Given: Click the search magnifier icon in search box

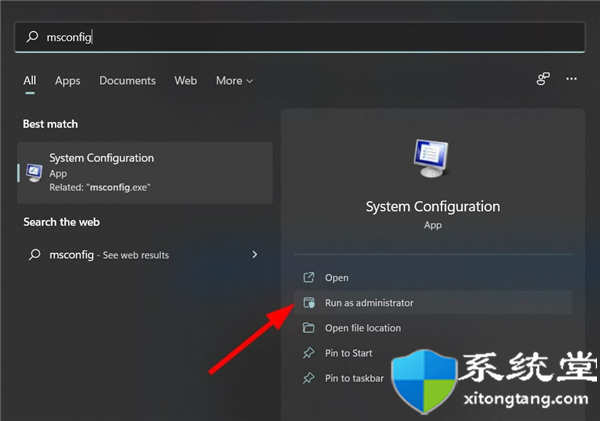Looking at the screenshot, I should [32, 37].
